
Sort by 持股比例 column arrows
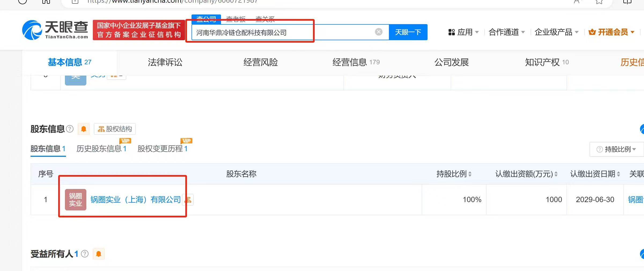click(x=470, y=174)
